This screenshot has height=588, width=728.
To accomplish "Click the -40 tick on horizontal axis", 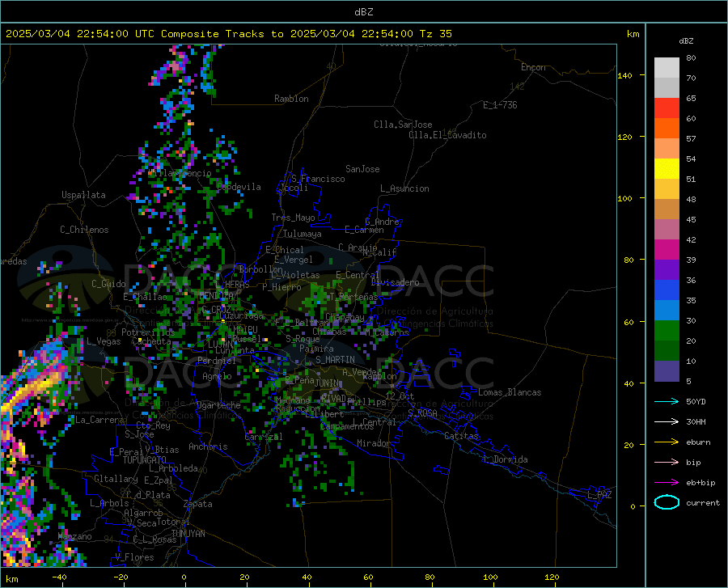I will point(59,577).
